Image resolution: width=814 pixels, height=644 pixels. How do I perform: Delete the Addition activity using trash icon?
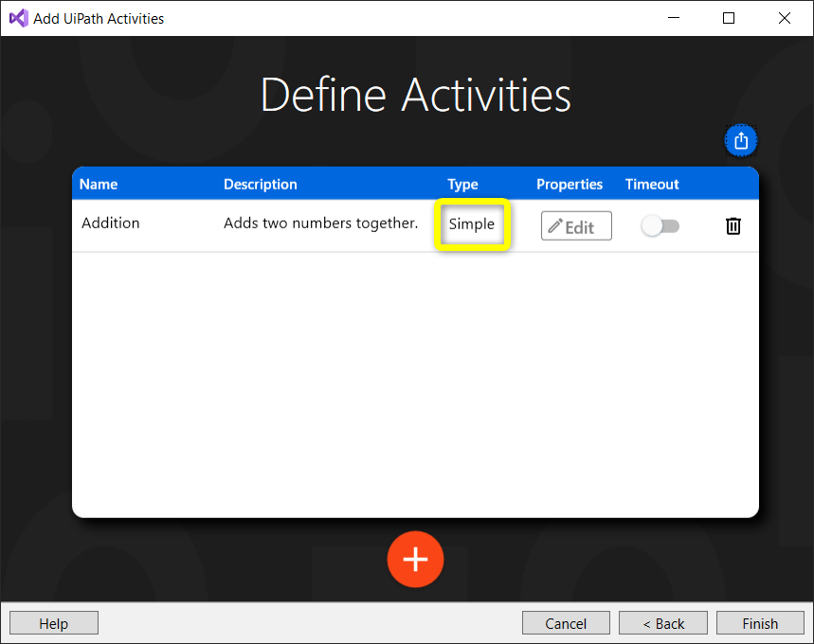pos(733,225)
